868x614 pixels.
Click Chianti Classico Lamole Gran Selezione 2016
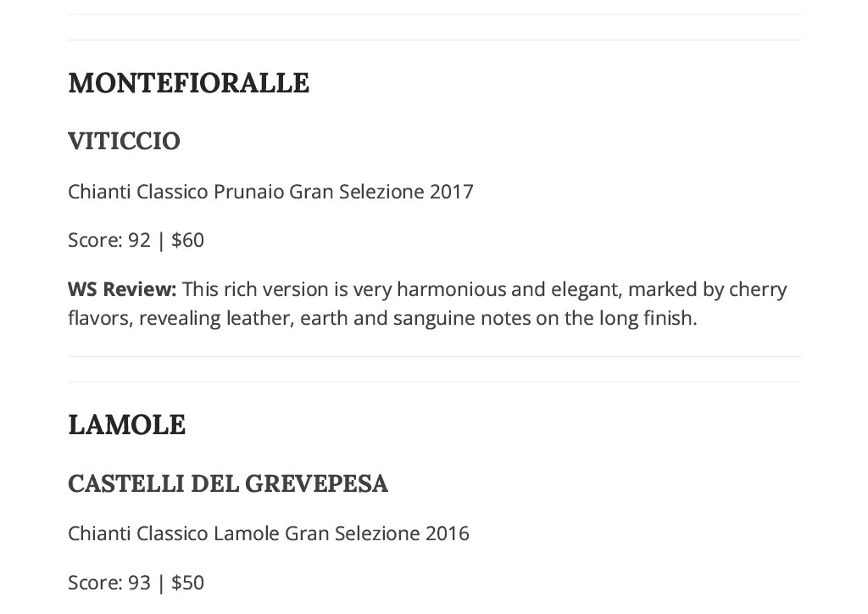pyautogui.click(x=269, y=533)
